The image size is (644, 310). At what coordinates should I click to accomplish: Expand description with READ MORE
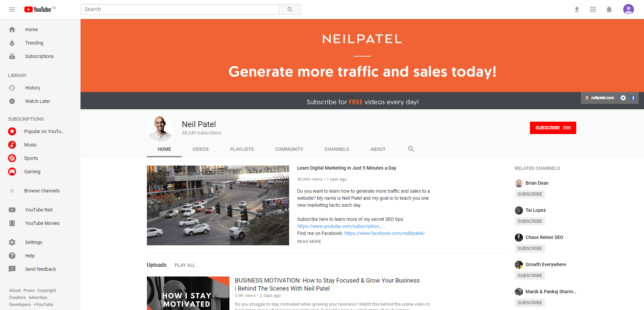pos(309,242)
